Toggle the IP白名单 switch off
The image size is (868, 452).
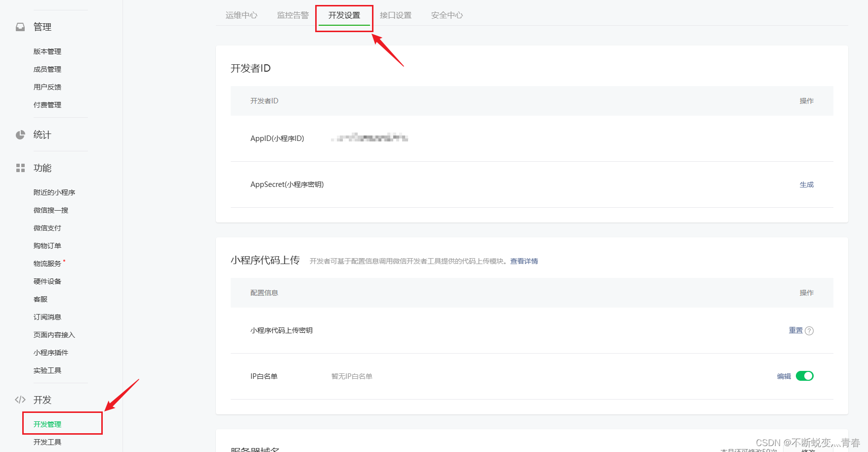[805, 376]
